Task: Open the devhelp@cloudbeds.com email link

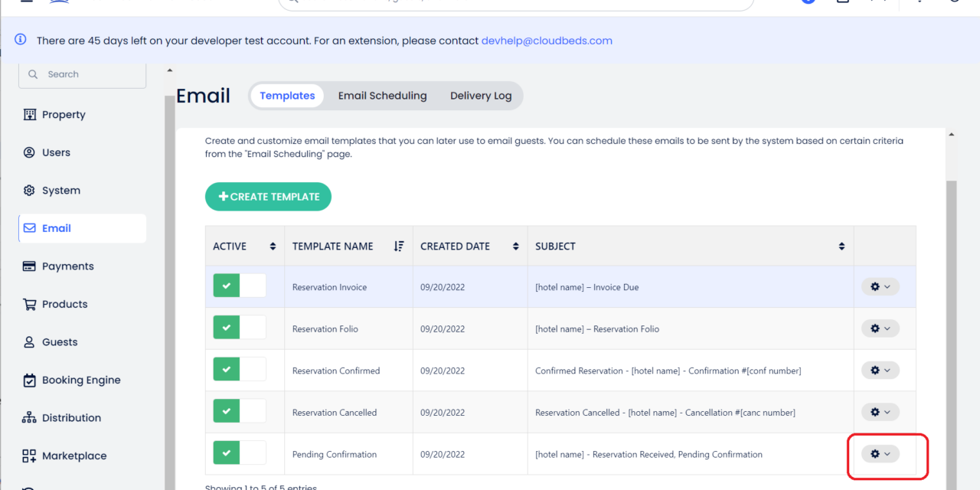Action: (x=547, y=40)
